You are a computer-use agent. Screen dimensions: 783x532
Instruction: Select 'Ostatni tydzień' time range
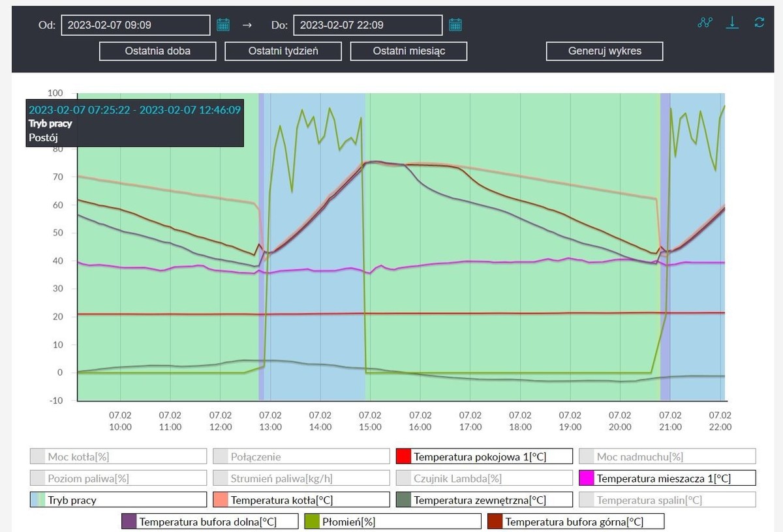coord(283,51)
